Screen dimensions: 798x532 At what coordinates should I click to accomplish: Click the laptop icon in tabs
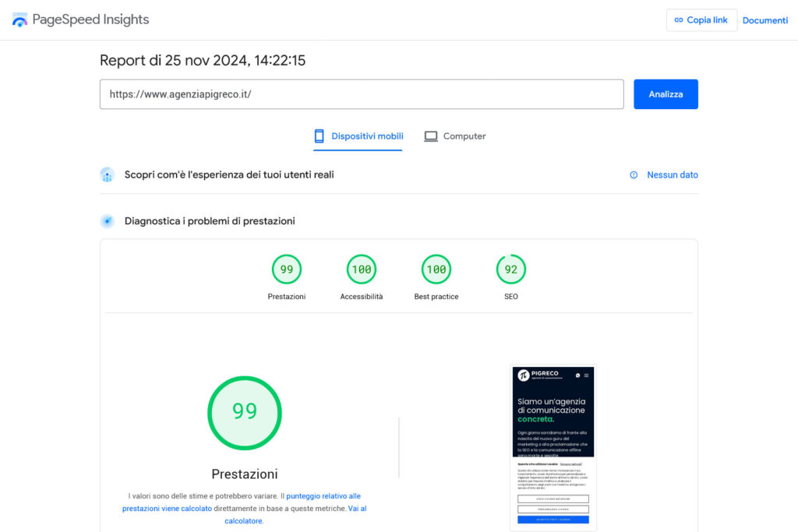[431, 136]
